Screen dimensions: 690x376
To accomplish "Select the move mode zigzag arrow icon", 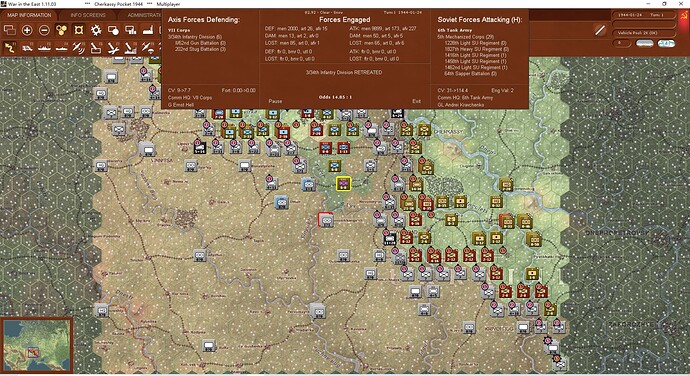I will tap(10, 47).
